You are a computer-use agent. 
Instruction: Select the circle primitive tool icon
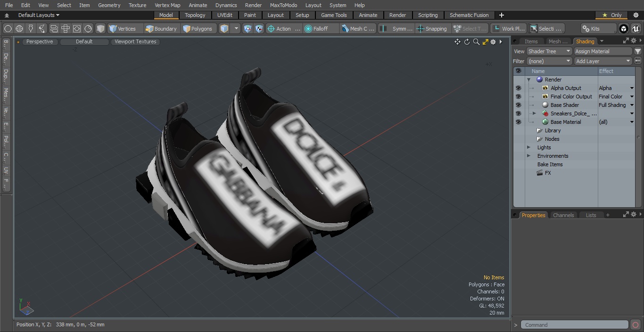pos(8,29)
